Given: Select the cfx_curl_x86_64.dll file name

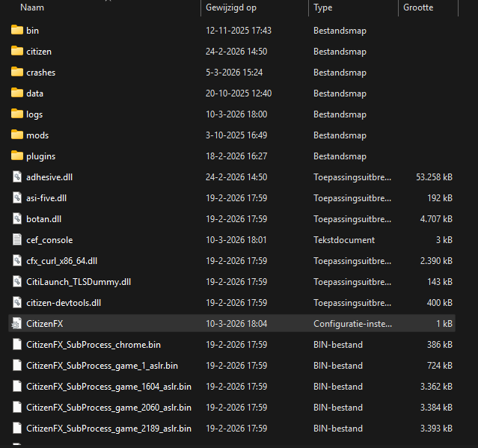Looking at the screenshot, I should [62, 261].
